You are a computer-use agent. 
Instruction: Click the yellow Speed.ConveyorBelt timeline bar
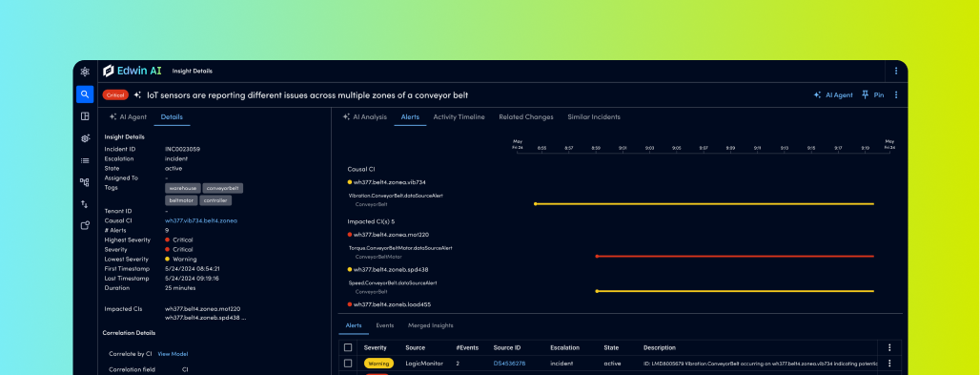[735, 291]
